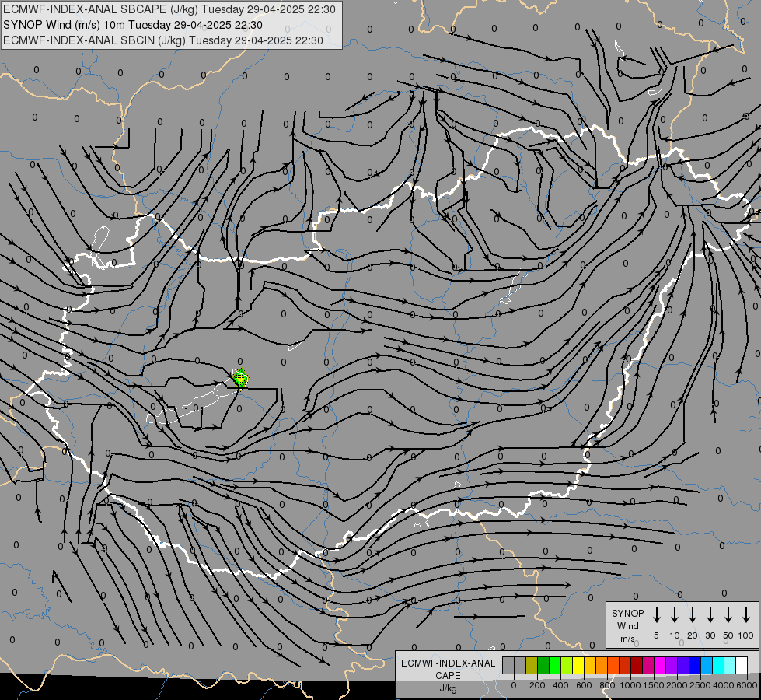Click the 10 m/s wind arrow in legend
This screenshot has width=761, height=700.
674,615
